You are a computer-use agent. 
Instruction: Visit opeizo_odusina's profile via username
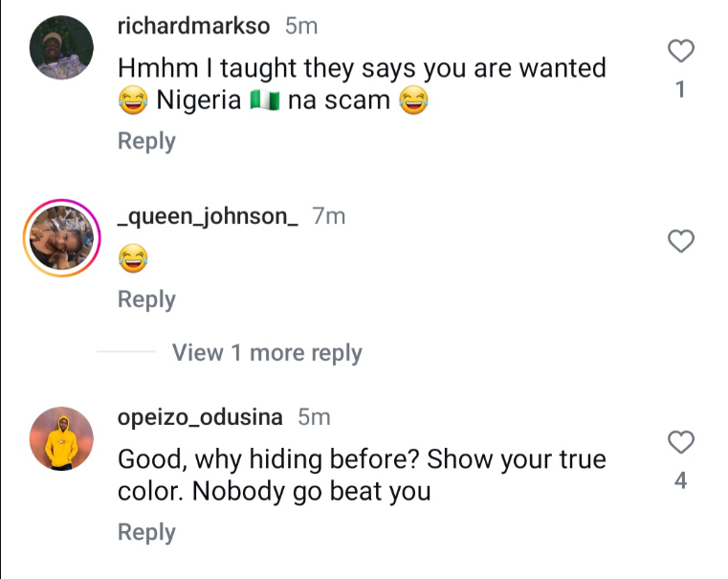[x=200, y=417]
